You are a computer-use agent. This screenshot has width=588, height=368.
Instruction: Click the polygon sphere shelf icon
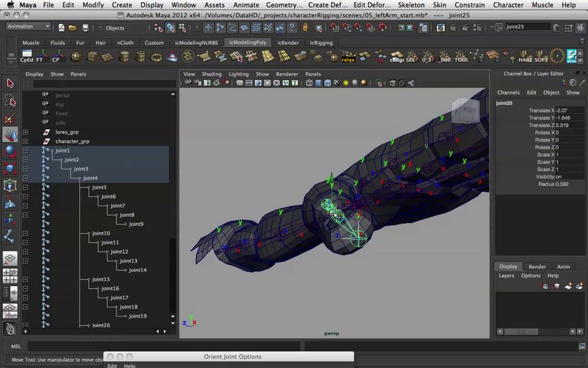tap(76, 57)
